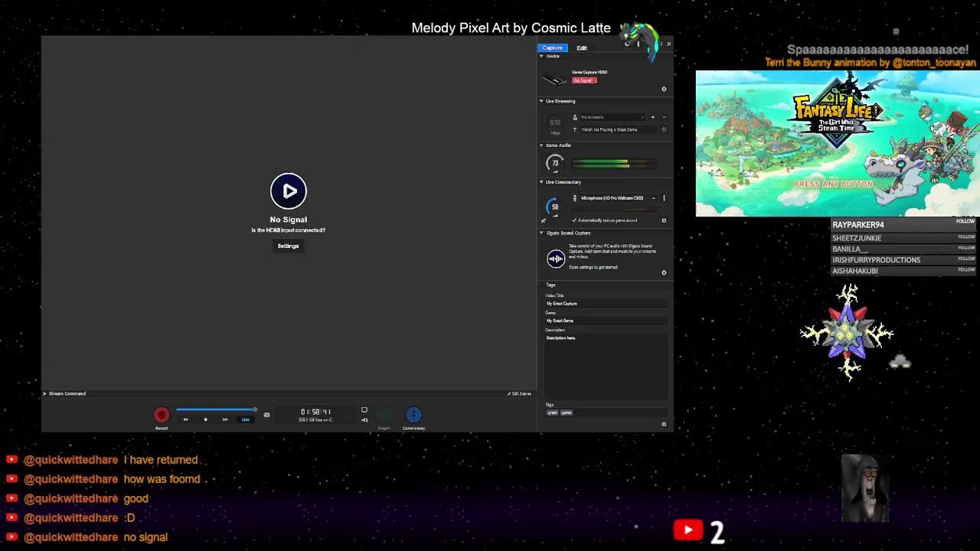Click the timecode display
The width and height of the screenshot is (980, 551).
(x=315, y=412)
